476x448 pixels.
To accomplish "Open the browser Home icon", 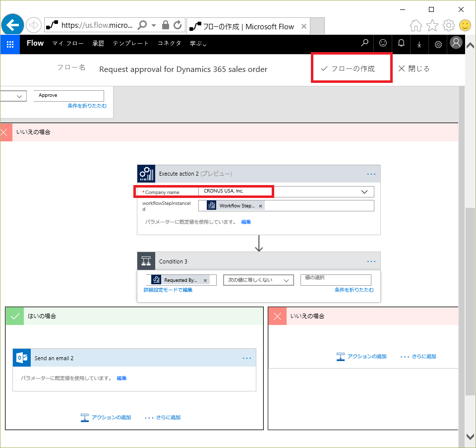I will point(416,25).
